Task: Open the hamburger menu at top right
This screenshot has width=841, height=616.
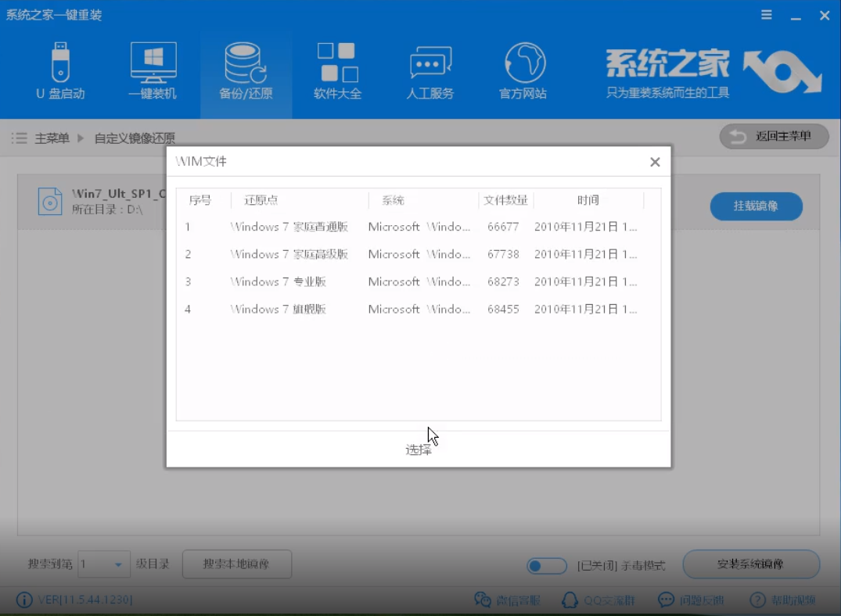Action: pyautogui.click(x=765, y=14)
